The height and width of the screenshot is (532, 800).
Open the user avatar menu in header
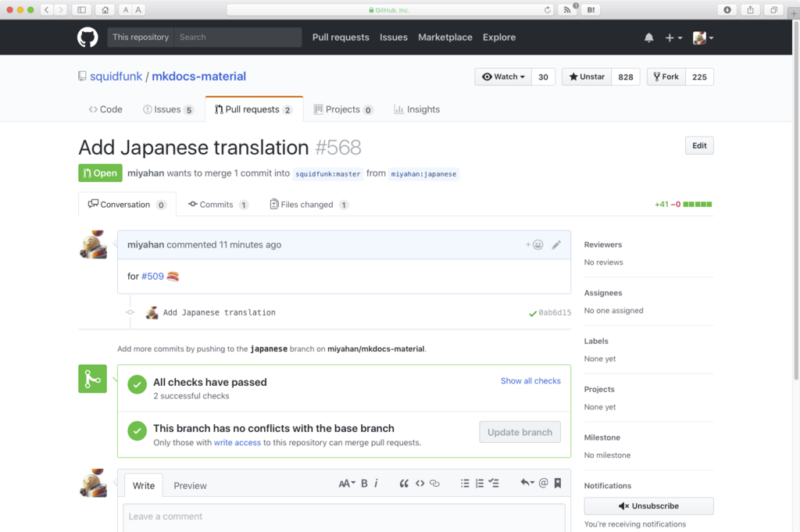point(702,37)
